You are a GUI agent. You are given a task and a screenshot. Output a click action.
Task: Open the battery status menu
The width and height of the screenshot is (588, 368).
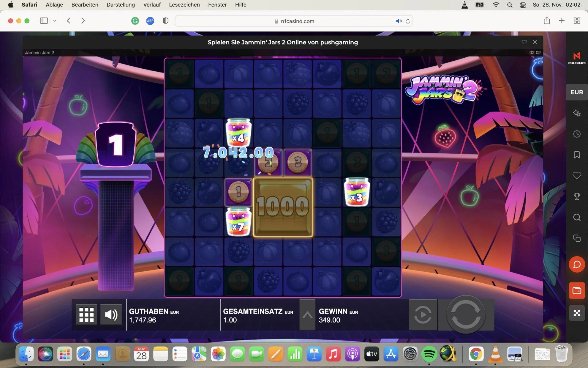tap(480, 5)
